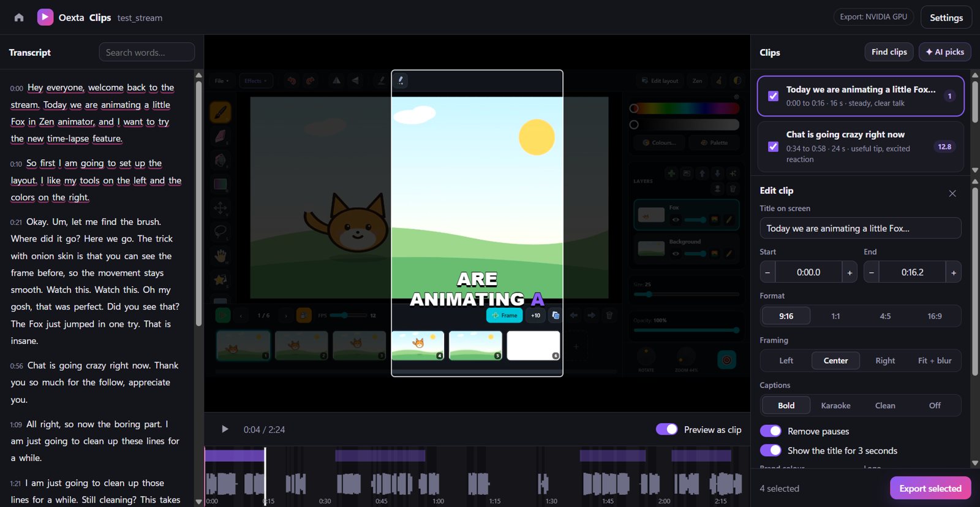The width and height of the screenshot is (980, 507).
Task: Click the Export: NVIDIA GPU badge
Action: coord(873,17)
